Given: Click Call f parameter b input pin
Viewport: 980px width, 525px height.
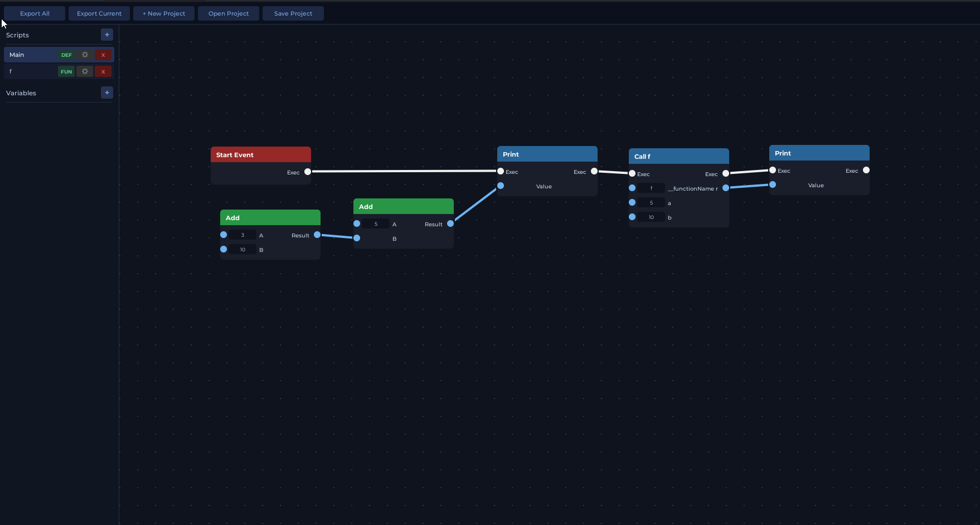Looking at the screenshot, I should pyautogui.click(x=632, y=217).
